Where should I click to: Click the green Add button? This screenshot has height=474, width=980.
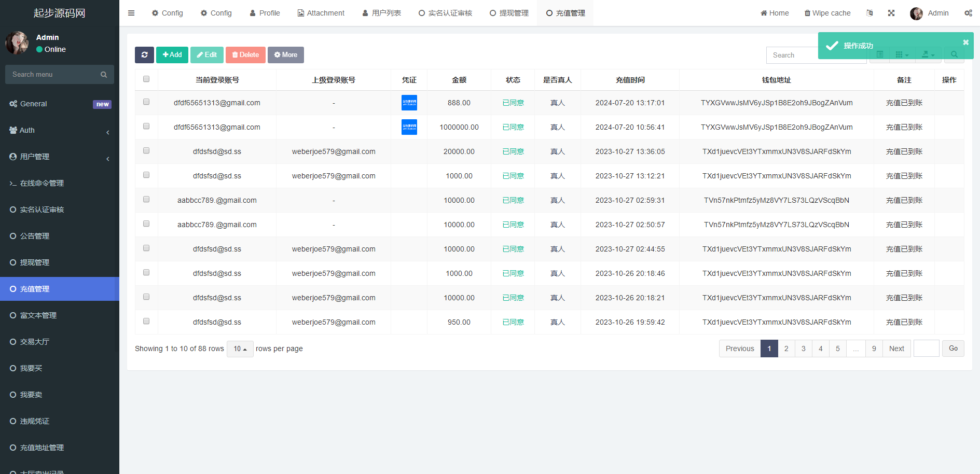pos(172,55)
